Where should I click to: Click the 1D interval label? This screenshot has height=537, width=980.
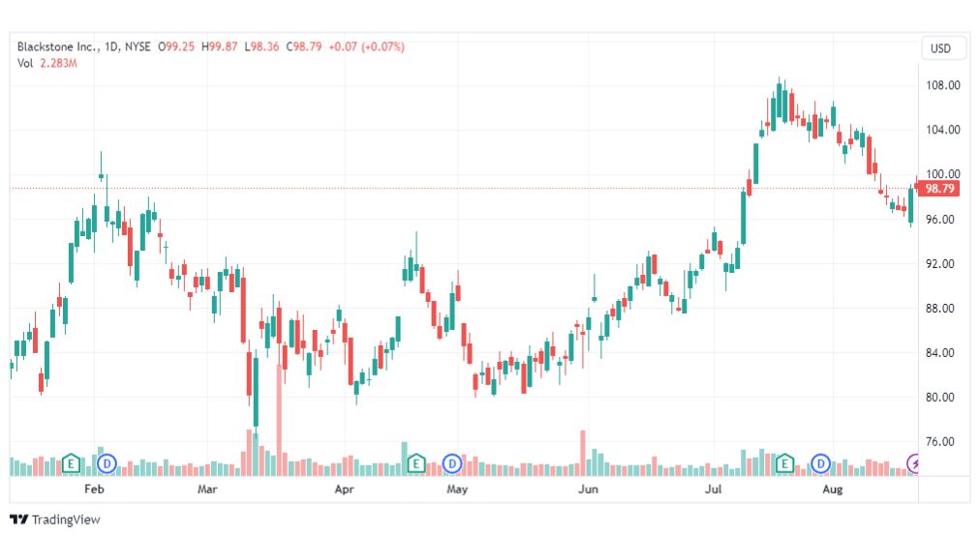pyautogui.click(x=111, y=46)
